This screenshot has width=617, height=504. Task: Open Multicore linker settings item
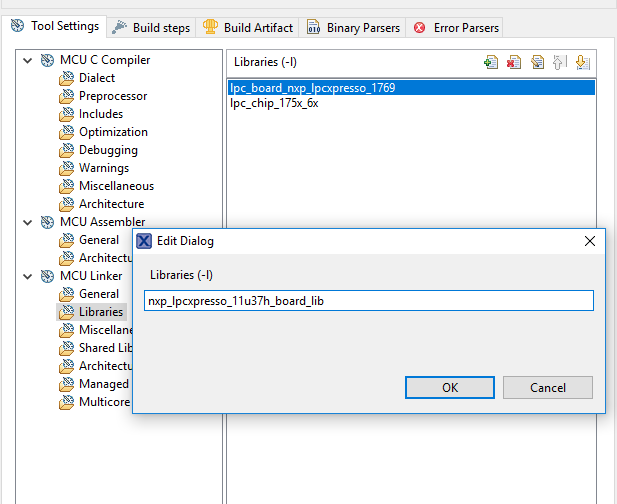tap(105, 402)
